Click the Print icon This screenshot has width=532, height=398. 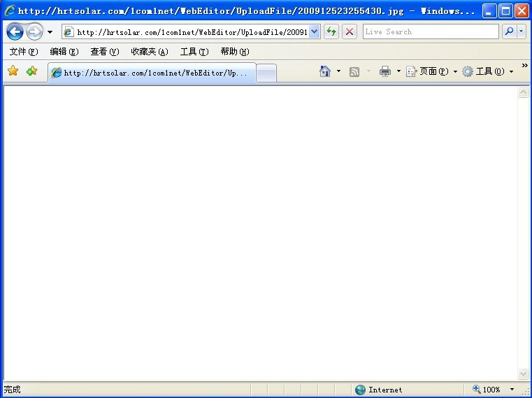(385, 71)
